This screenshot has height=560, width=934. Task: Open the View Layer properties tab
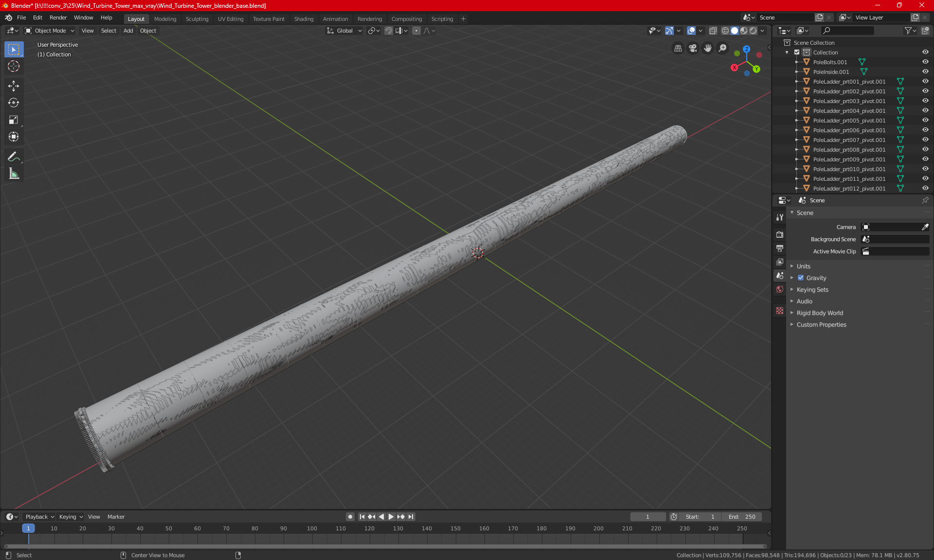[780, 262]
